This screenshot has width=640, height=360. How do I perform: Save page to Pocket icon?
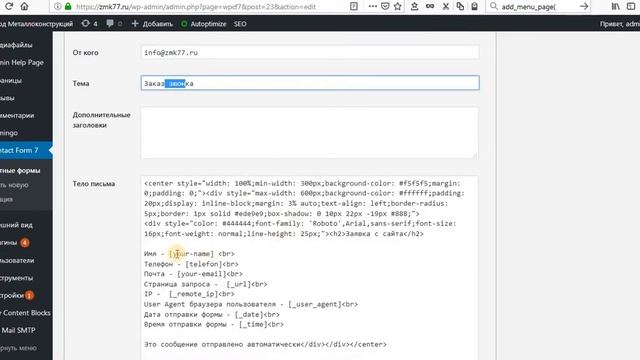pos(385,6)
